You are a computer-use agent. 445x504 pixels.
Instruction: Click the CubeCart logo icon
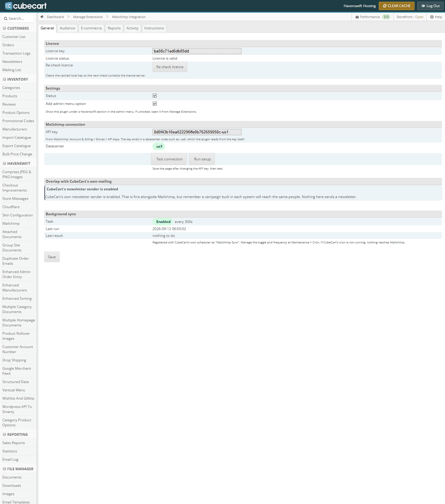[x=8, y=6]
